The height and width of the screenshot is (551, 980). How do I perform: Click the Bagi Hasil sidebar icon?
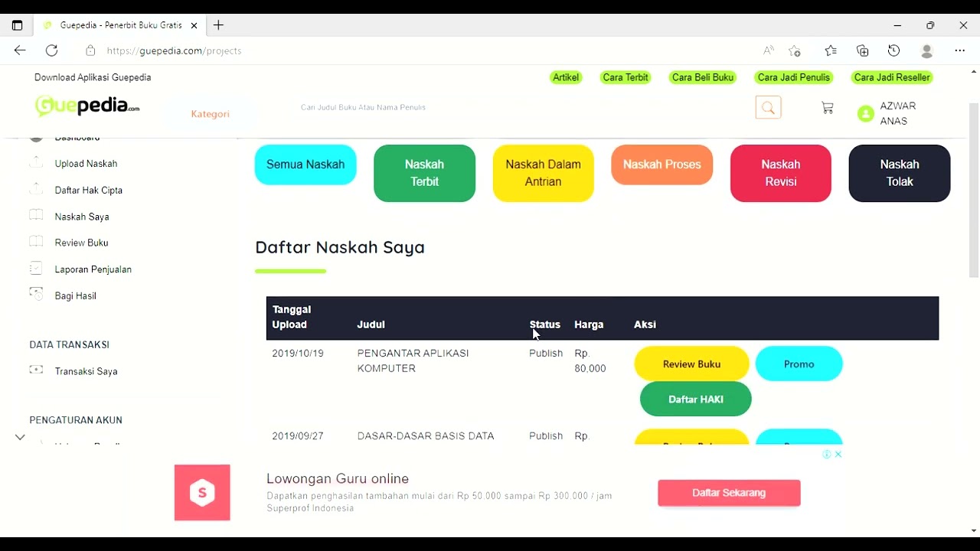[x=36, y=294]
